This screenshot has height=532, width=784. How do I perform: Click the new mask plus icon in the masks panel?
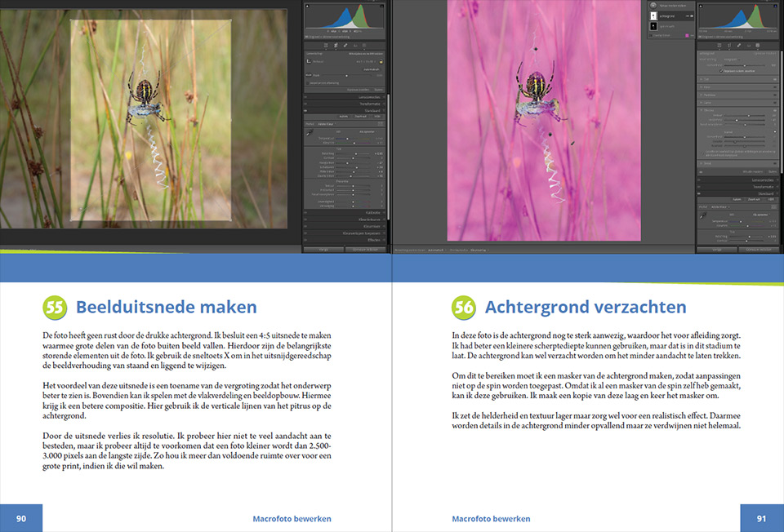click(x=653, y=6)
